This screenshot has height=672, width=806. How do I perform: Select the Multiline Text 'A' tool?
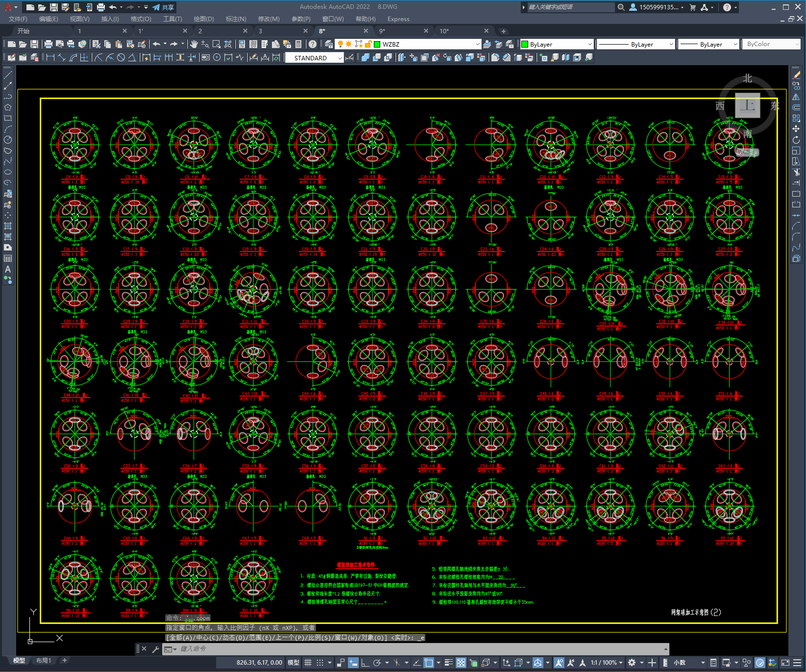[x=8, y=269]
